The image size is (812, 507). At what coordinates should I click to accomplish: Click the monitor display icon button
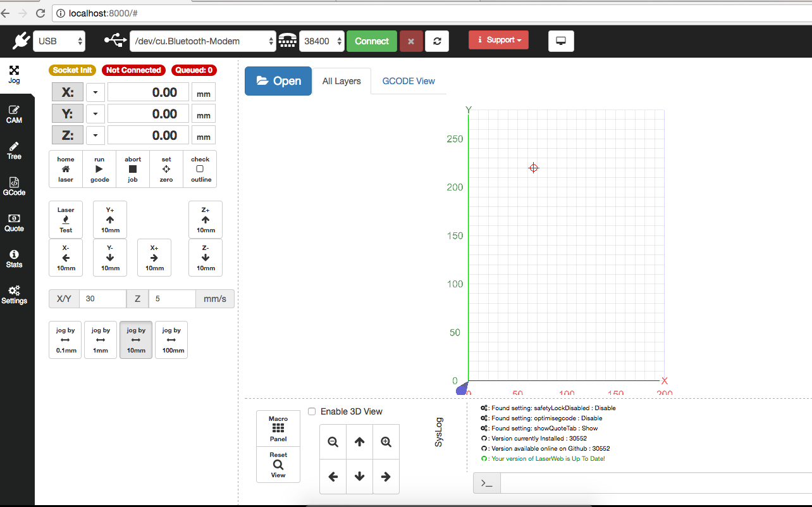coord(561,41)
